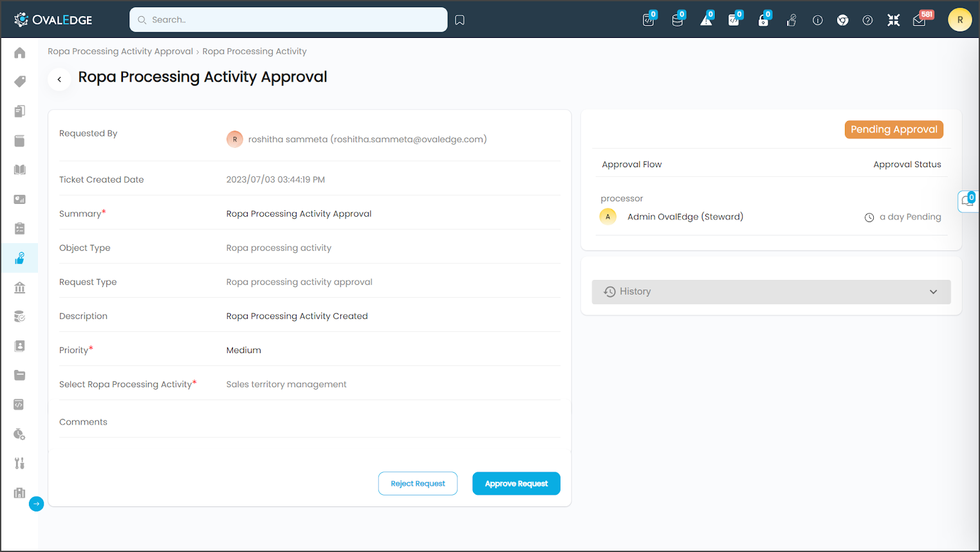
Task: Open the Home icon in the sidebar
Action: 20,53
